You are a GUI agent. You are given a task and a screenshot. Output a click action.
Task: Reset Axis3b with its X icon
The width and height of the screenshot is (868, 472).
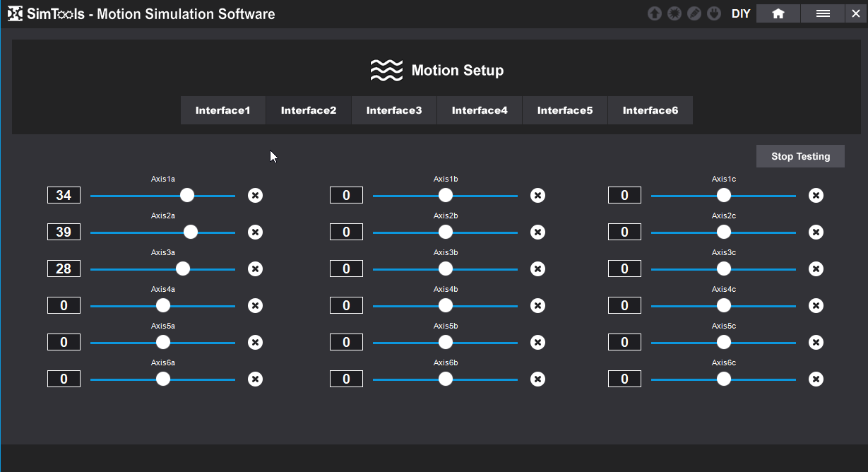(x=538, y=269)
